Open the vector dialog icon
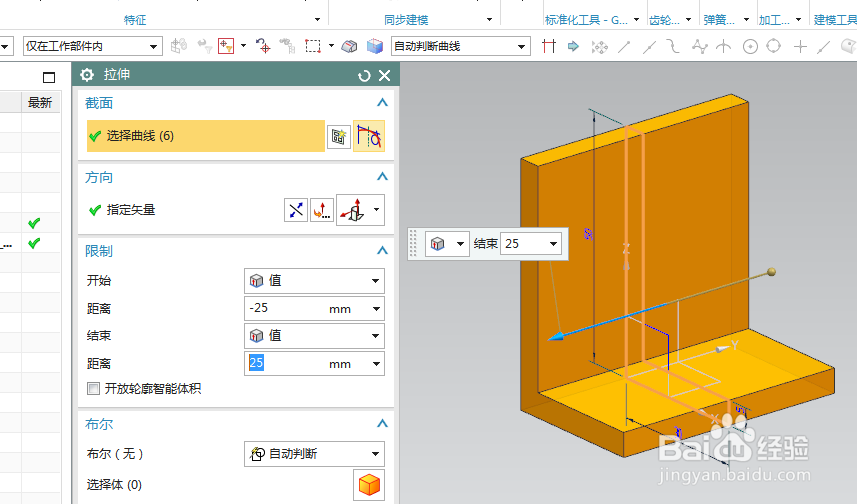This screenshot has width=857, height=504. 322,210
